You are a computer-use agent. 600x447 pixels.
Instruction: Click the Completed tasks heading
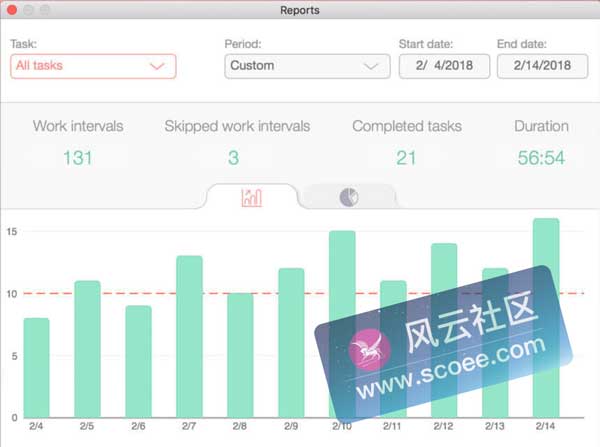(x=407, y=126)
